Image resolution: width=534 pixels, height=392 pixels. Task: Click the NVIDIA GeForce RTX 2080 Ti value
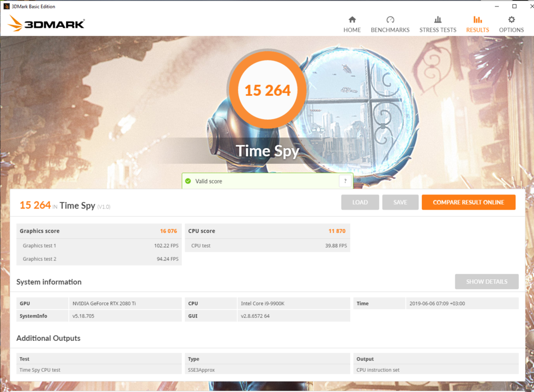coord(104,304)
